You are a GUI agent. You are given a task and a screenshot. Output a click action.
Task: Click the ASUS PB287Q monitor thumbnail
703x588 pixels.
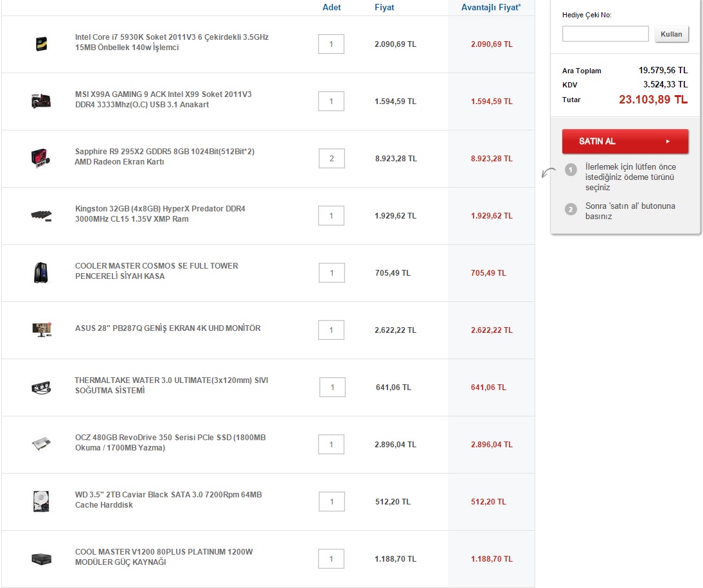point(42,330)
